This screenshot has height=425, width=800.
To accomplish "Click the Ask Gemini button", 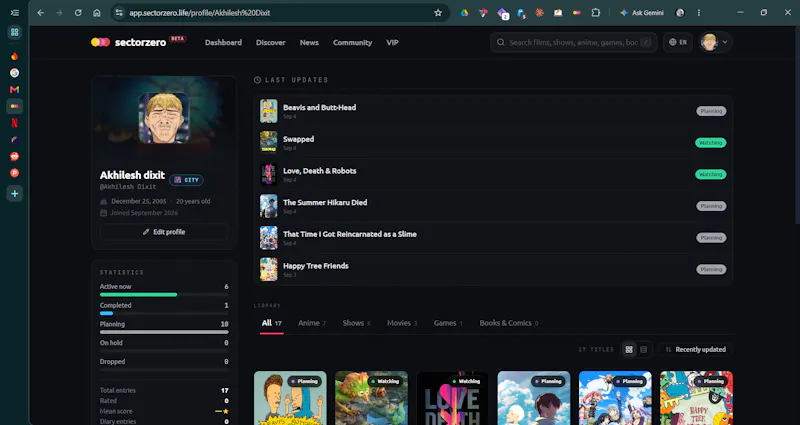I will coord(642,13).
